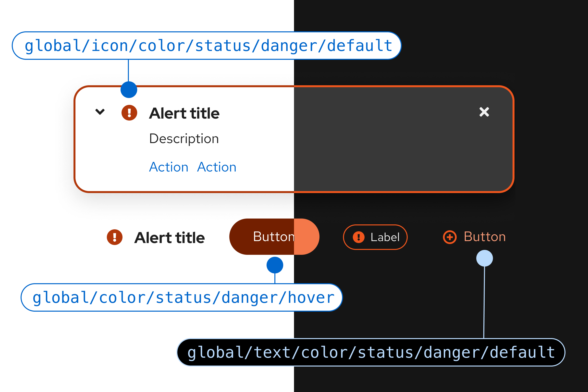Click the blue marker dot on the alert's top border
This screenshot has height=392, width=588.
coord(129,90)
